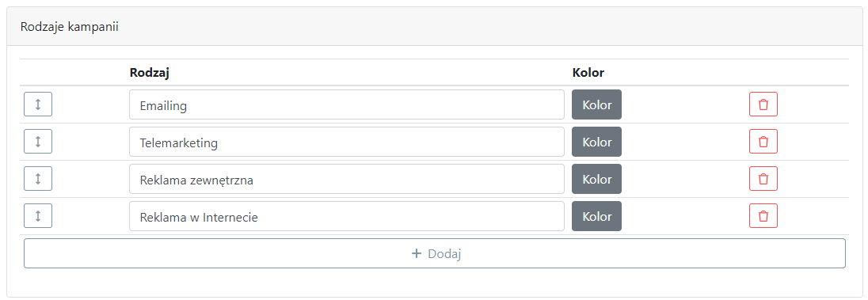
Task: Focus the Telemarketing text field
Action: [347, 142]
